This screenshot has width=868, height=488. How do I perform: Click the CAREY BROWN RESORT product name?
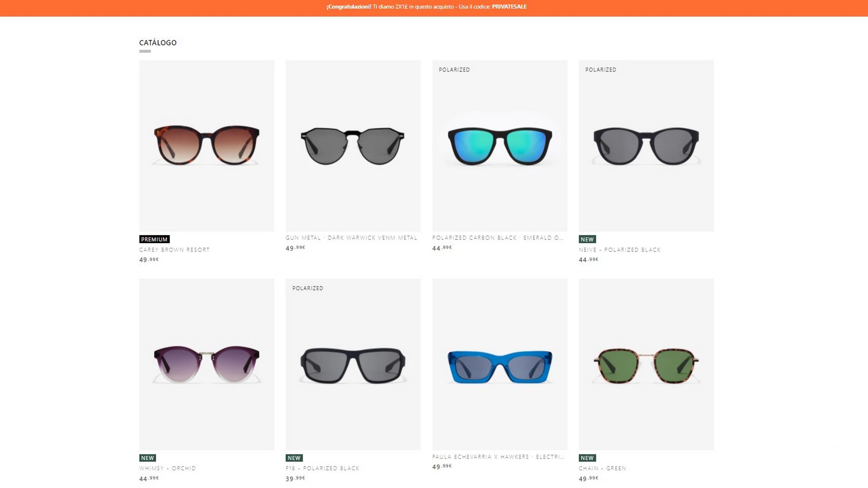pyautogui.click(x=175, y=249)
